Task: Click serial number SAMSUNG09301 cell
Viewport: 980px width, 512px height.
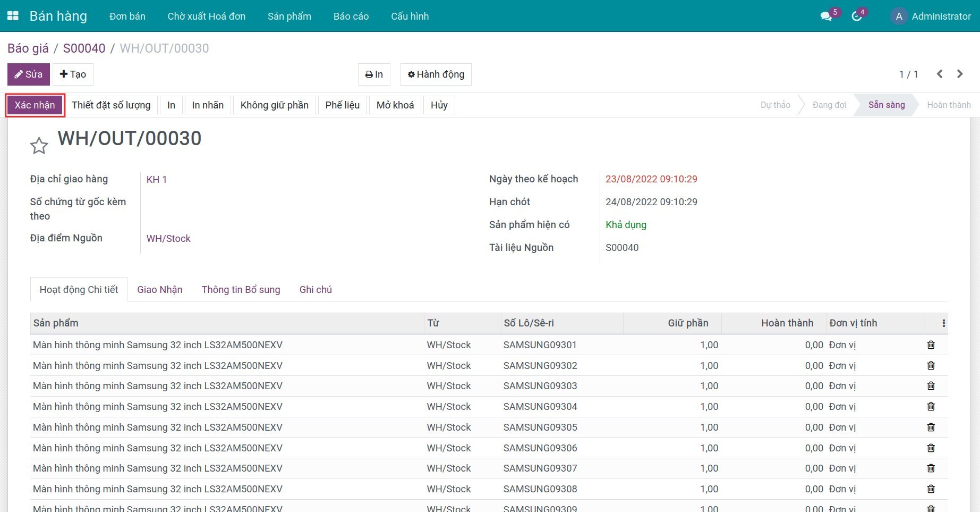Action: pos(540,345)
